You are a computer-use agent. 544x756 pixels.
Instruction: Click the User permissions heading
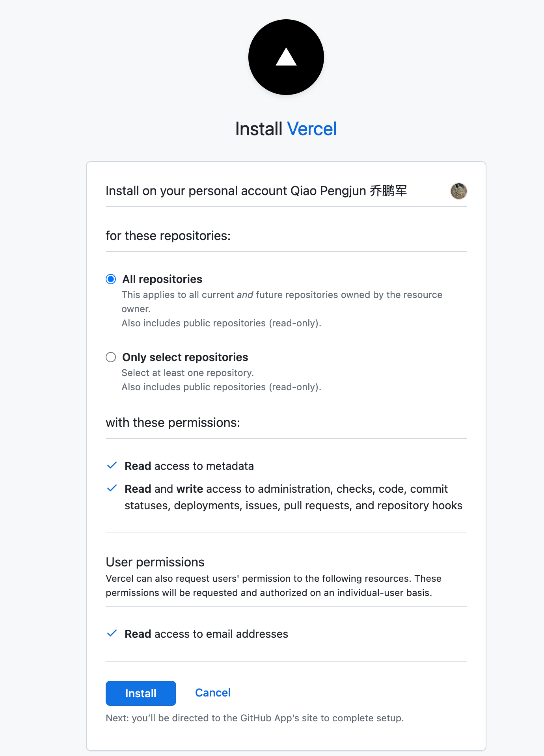(x=155, y=562)
